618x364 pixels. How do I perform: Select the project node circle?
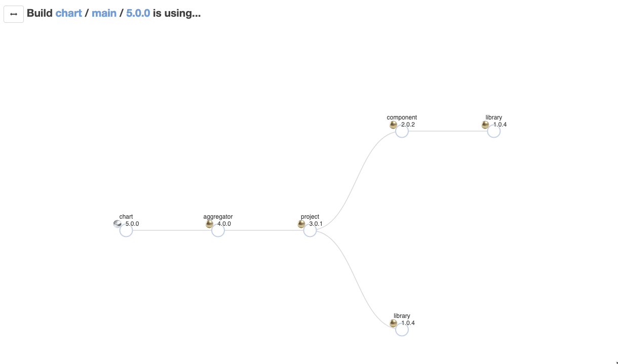(310, 230)
